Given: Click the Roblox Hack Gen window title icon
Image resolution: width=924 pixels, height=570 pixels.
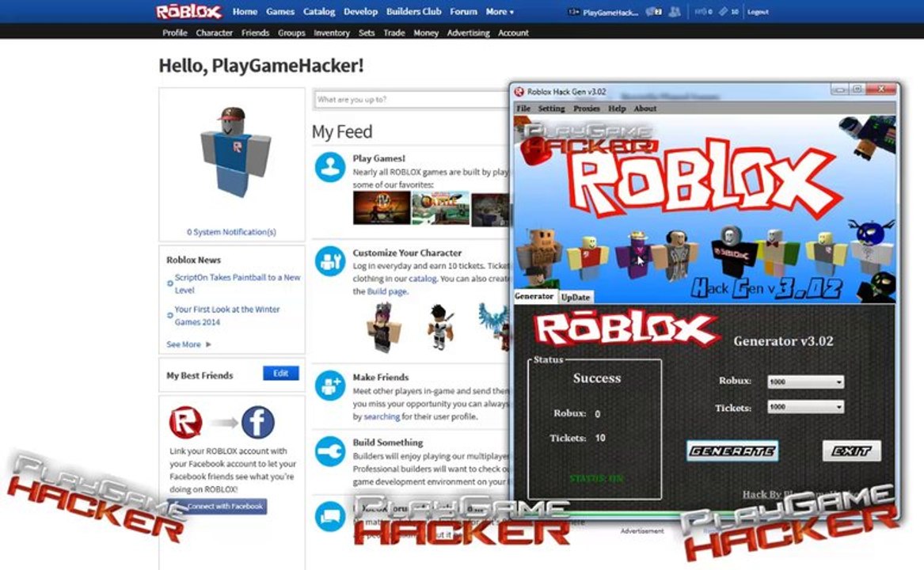Looking at the screenshot, I should click(x=519, y=91).
